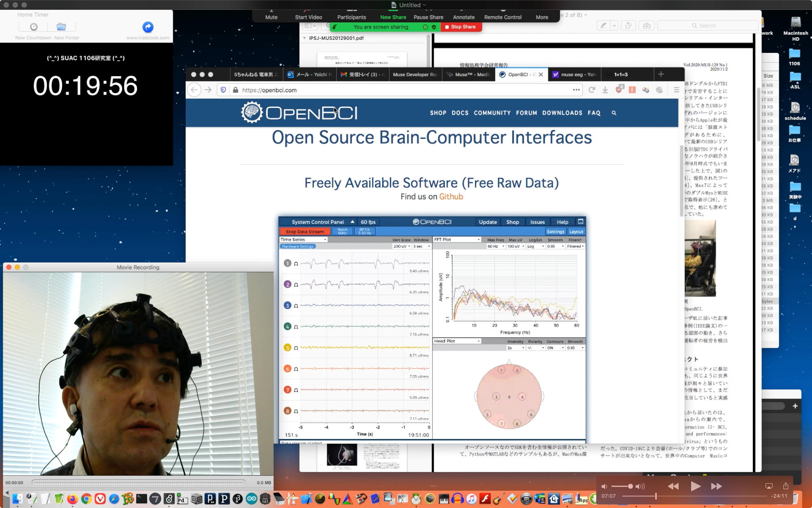This screenshot has height=508, width=812.
Task: Toggle channel 3 on the time series
Action: click(287, 306)
